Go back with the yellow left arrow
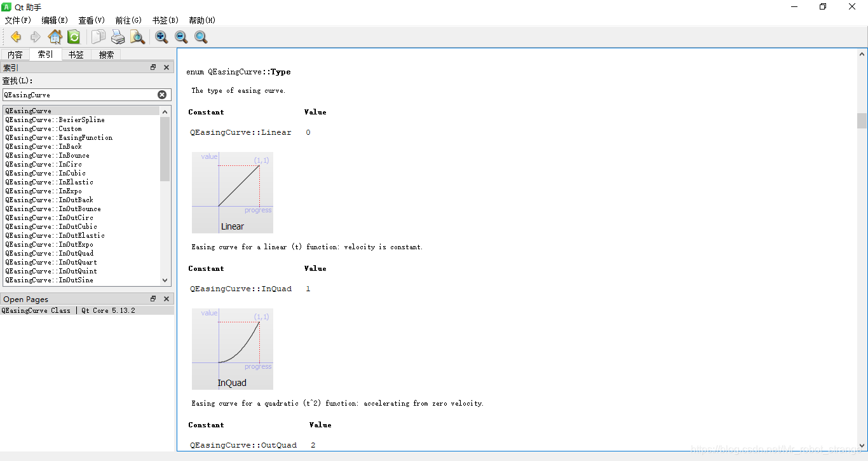 pyautogui.click(x=16, y=37)
